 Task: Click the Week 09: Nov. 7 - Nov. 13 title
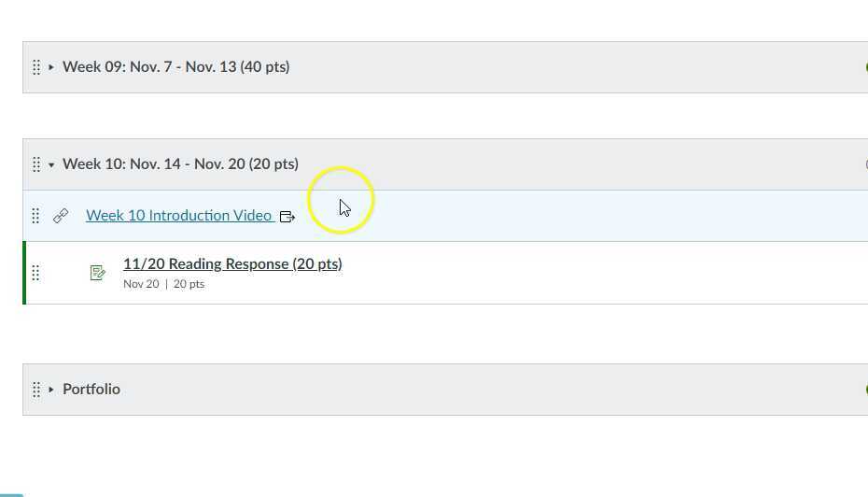coord(175,67)
